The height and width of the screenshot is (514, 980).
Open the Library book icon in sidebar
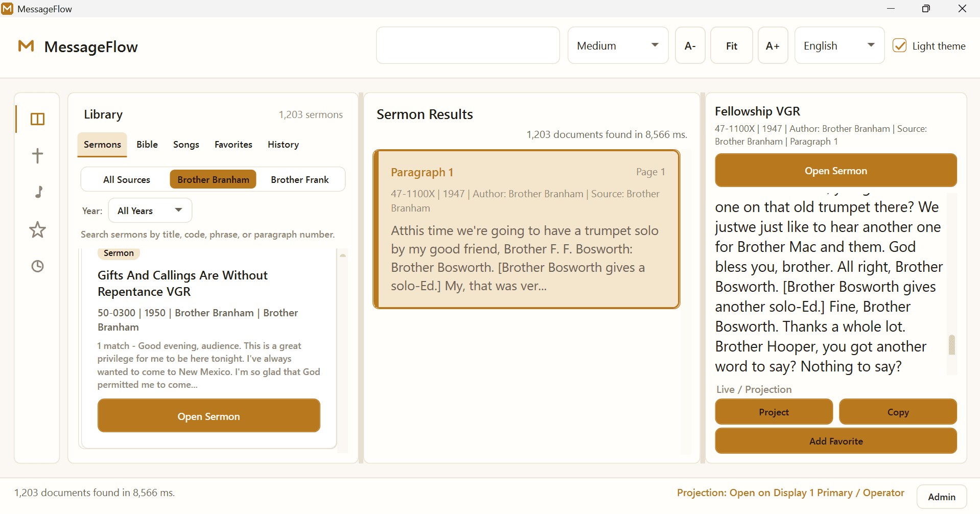[37, 119]
